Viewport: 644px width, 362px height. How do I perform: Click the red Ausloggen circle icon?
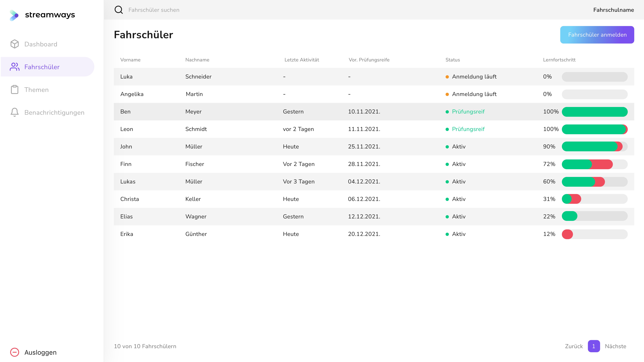(x=15, y=352)
